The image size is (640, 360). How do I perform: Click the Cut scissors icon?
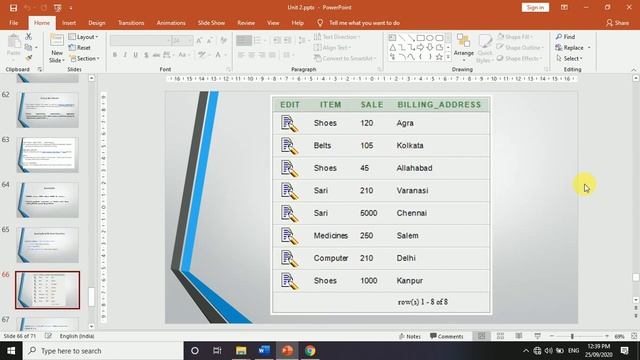click(28, 37)
